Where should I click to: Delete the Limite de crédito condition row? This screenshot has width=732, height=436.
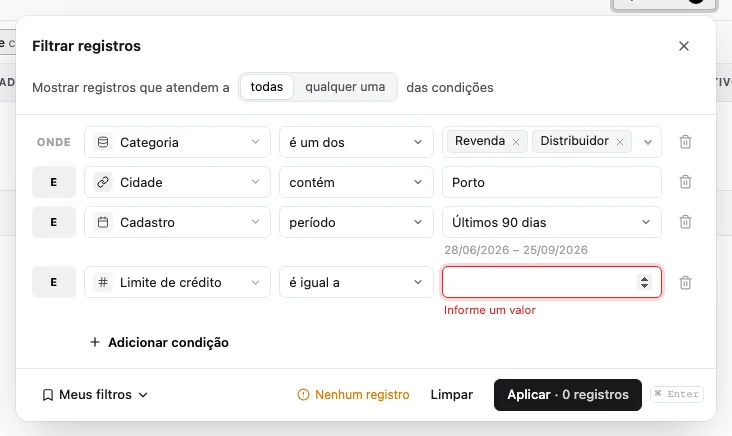pyautogui.click(x=685, y=282)
